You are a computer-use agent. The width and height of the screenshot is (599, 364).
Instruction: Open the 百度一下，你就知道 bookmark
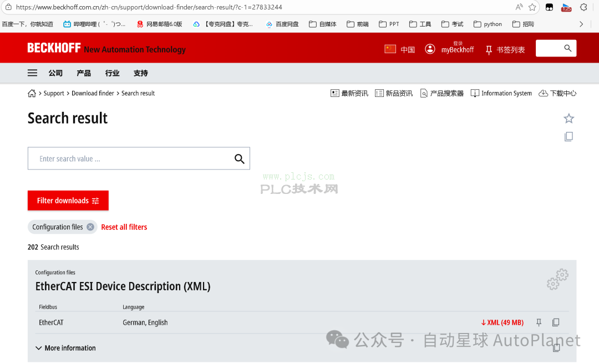pos(28,24)
